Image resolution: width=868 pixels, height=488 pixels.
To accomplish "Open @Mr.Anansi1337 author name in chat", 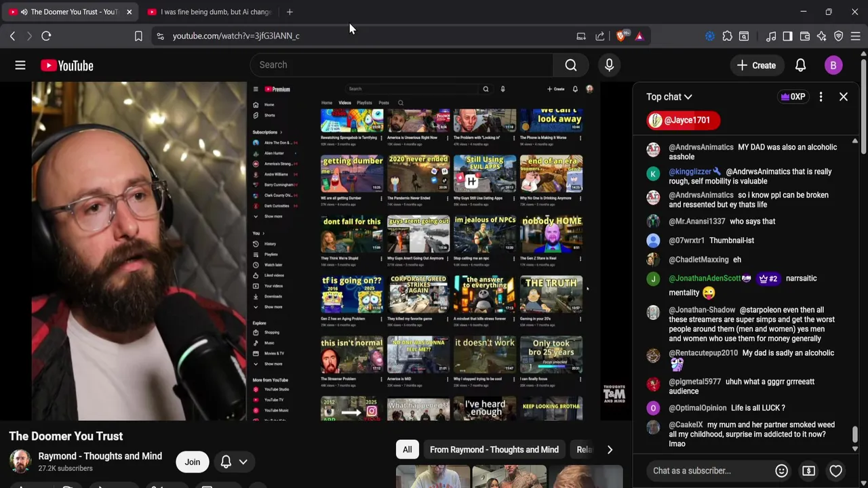I will [697, 222].
